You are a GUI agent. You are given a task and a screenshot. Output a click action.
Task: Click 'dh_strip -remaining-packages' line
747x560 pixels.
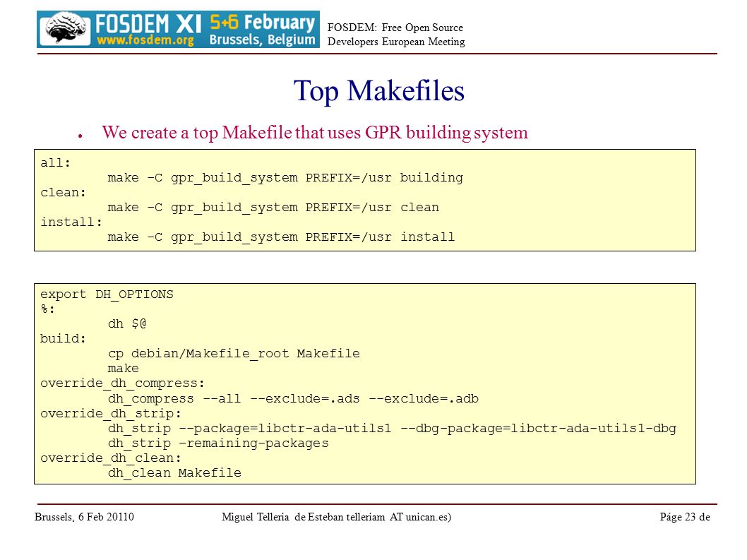pyautogui.click(x=218, y=443)
